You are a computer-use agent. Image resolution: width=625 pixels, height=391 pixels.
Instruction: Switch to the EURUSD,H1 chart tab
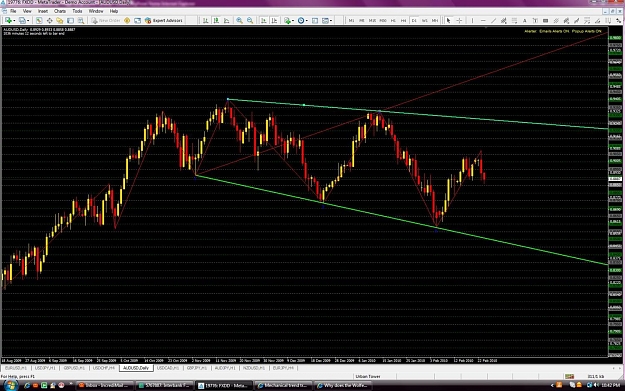tap(16, 368)
